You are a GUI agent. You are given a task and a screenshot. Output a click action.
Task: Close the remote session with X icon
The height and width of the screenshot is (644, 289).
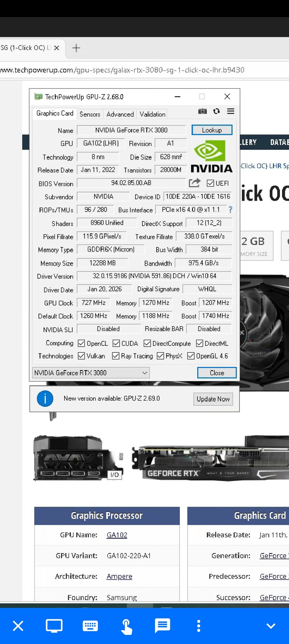(18, 626)
